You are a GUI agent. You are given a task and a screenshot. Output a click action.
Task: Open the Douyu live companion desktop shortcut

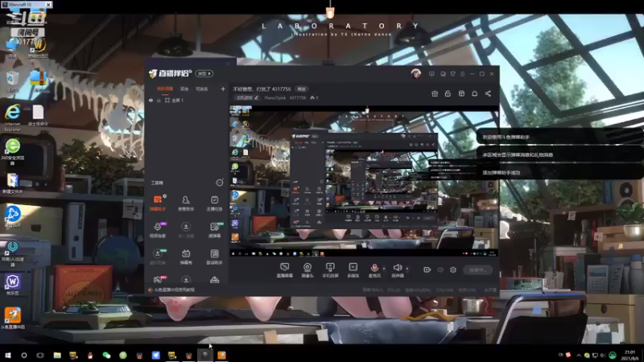point(13,319)
